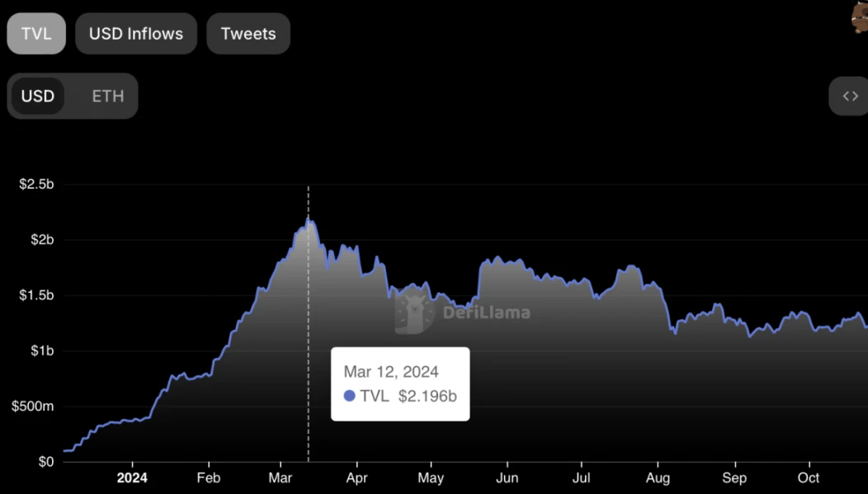Select the TVL chart tab
868x494 pixels.
(36, 34)
